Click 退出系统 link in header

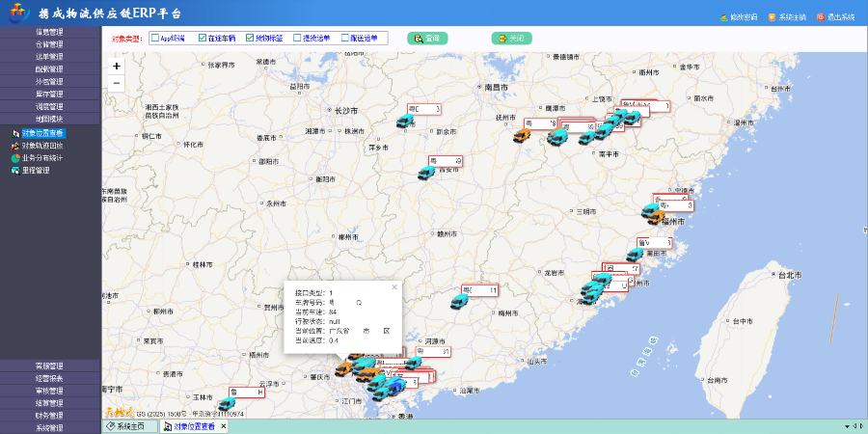[841, 17]
